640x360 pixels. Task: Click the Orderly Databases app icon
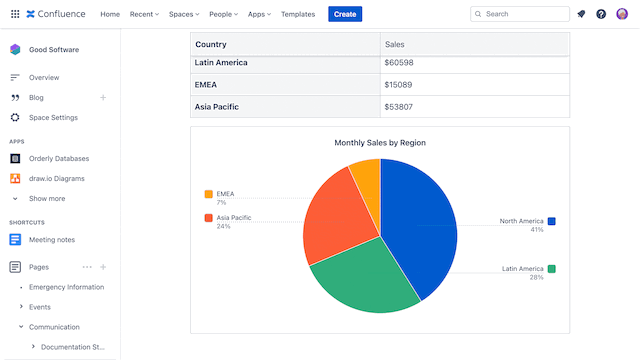pyautogui.click(x=15, y=158)
